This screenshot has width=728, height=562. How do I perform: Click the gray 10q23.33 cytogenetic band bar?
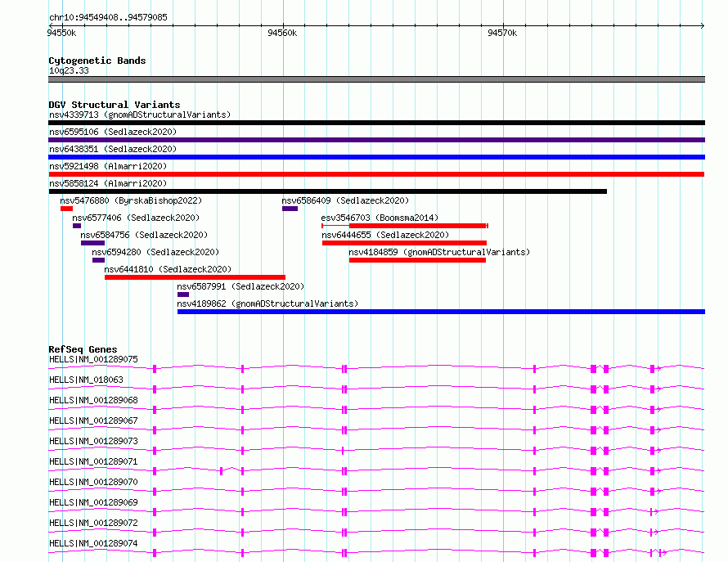coord(376,79)
